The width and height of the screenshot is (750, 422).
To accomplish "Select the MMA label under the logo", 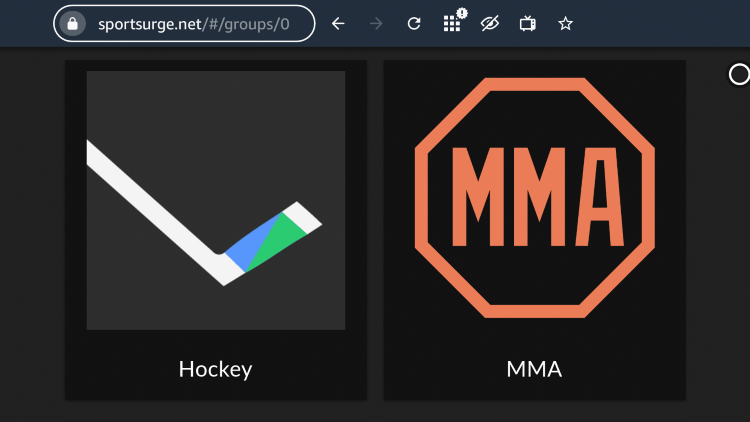I will [534, 369].
